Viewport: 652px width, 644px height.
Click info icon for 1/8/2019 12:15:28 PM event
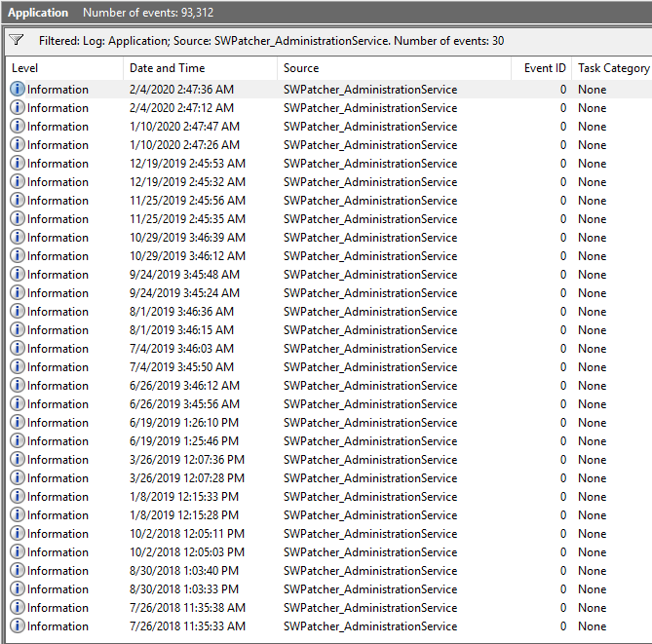[17, 514]
